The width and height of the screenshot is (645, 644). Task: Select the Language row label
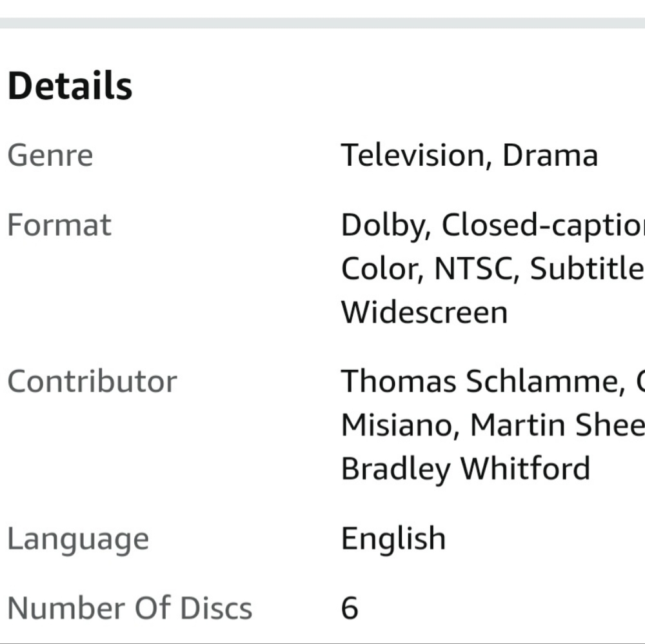[77, 539]
